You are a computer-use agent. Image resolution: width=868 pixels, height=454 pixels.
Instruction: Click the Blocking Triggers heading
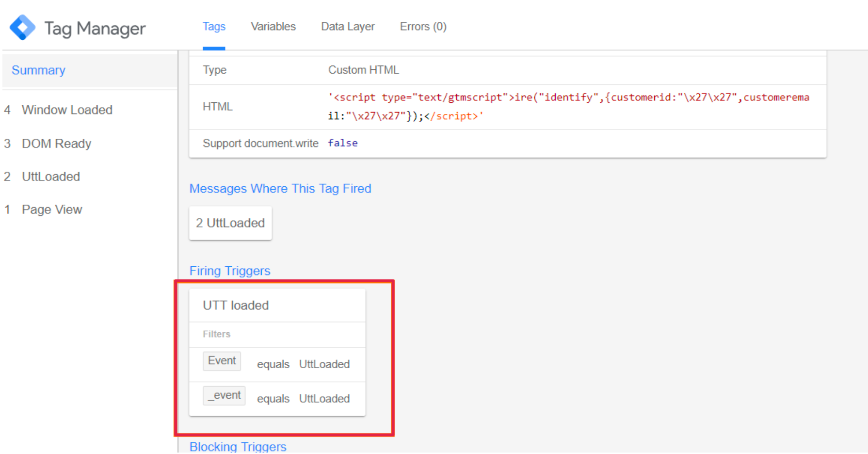coord(238,446)
